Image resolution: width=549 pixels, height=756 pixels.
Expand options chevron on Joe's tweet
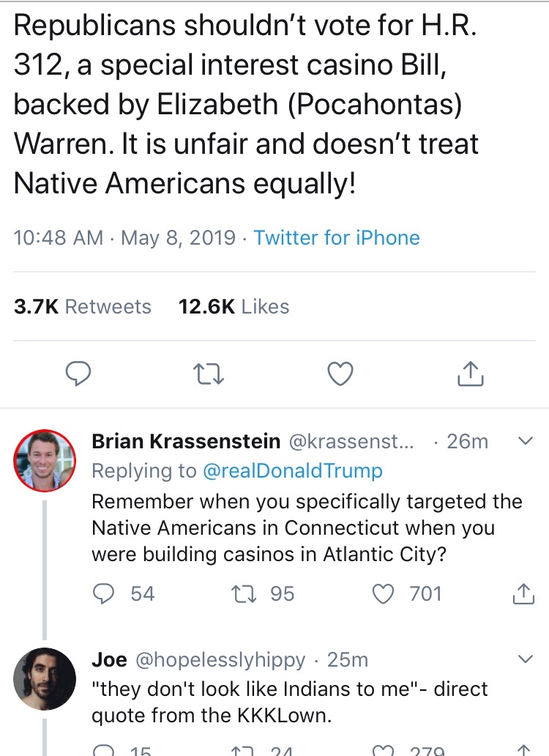[525, 660]
